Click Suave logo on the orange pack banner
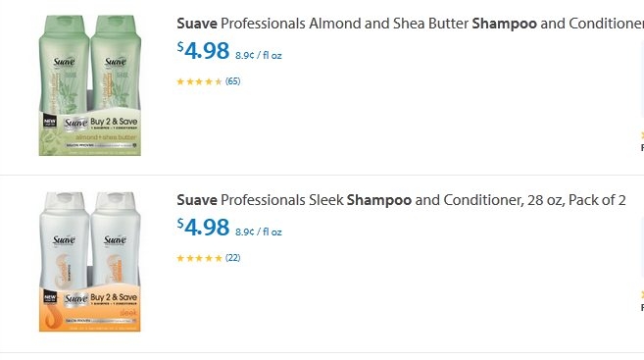This screenshot has height=360, width=644. click(75, 299)
